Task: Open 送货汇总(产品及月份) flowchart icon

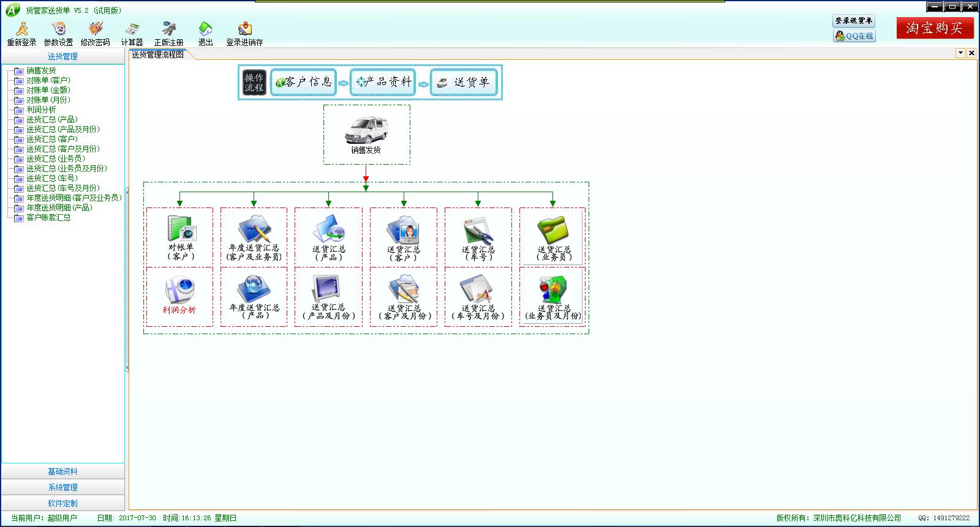Action: point(329,296)
